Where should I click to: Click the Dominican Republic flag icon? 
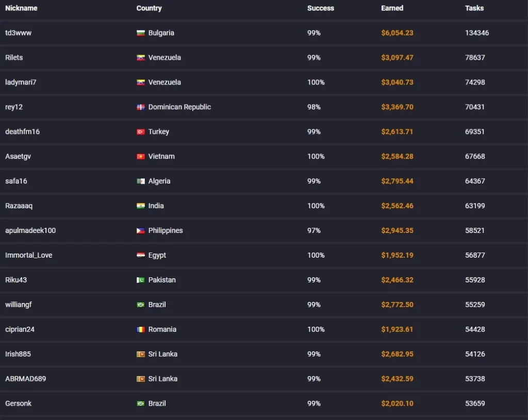140,107
